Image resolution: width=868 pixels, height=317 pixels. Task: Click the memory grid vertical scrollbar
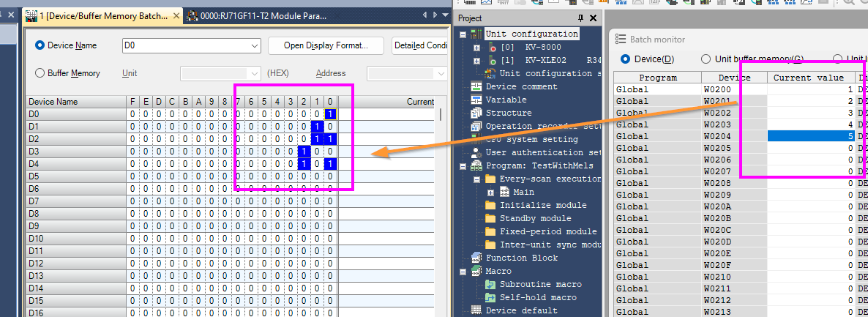click(441, 114)
